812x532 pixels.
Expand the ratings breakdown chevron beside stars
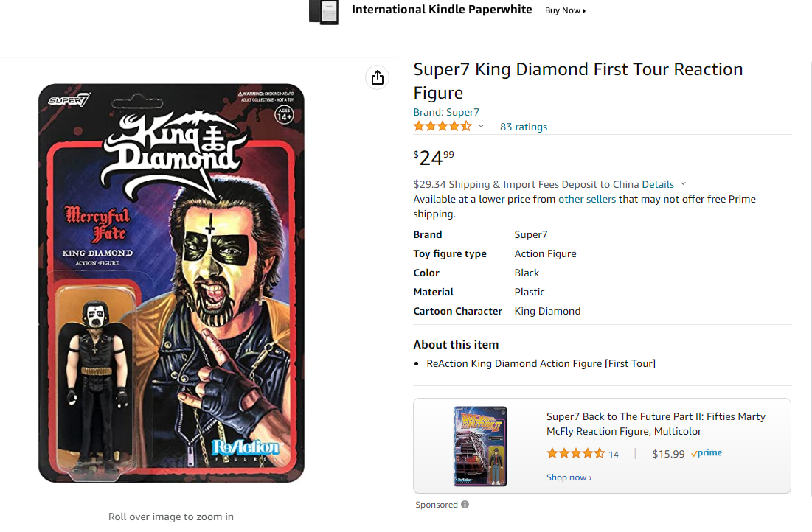(x=481, y=127)
